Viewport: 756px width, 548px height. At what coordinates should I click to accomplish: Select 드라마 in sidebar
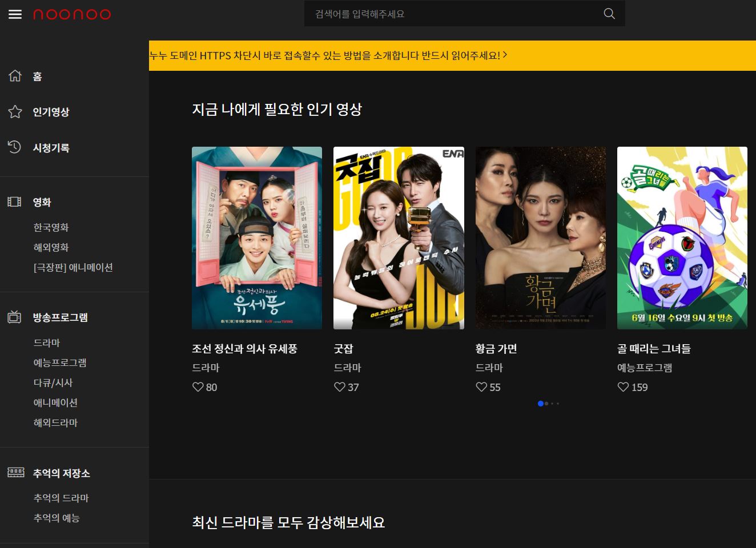click(47, 342)
